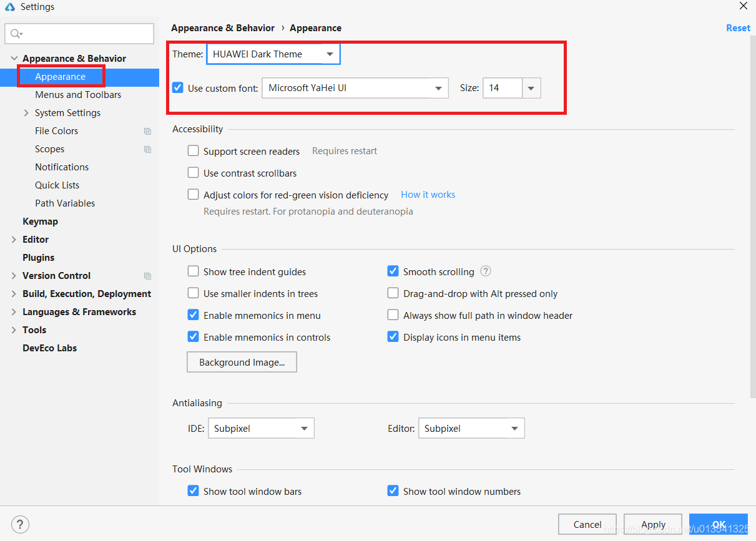Screen dimensions: 756x541
Task: Open the font Size dropdown arrow
Action: pyautogui.click(x=531, y=88)
